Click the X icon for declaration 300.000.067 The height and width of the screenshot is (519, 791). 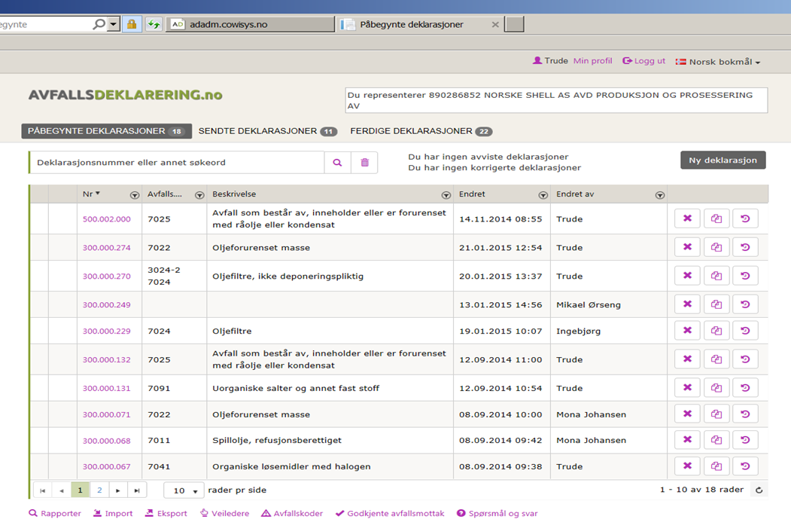point(687,466)
